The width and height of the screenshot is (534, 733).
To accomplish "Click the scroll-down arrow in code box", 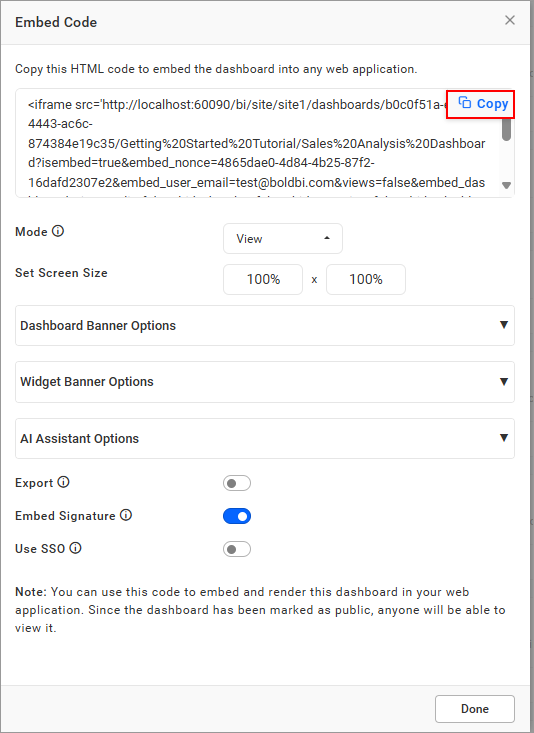I will pyautogui.click(x=506, y=185).
